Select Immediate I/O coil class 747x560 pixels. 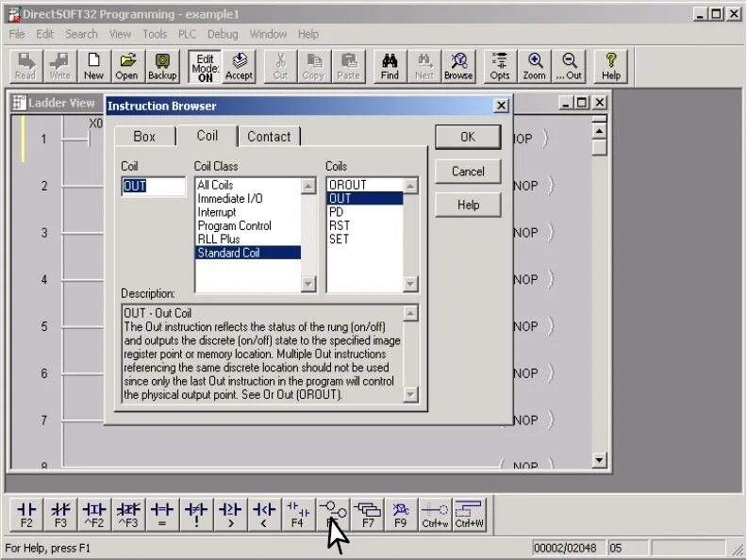[248, 199]
